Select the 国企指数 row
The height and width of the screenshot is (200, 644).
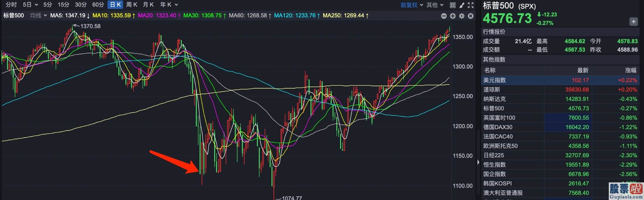click(x=560, y=174)
